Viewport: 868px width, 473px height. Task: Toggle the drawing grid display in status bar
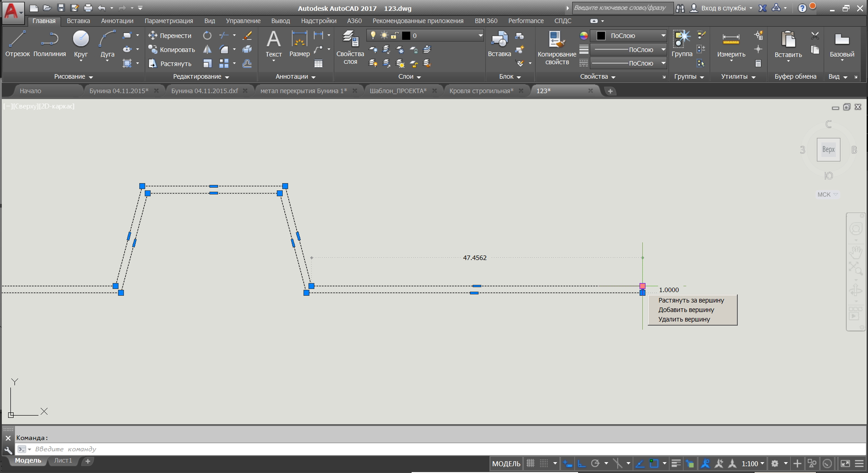531,464
